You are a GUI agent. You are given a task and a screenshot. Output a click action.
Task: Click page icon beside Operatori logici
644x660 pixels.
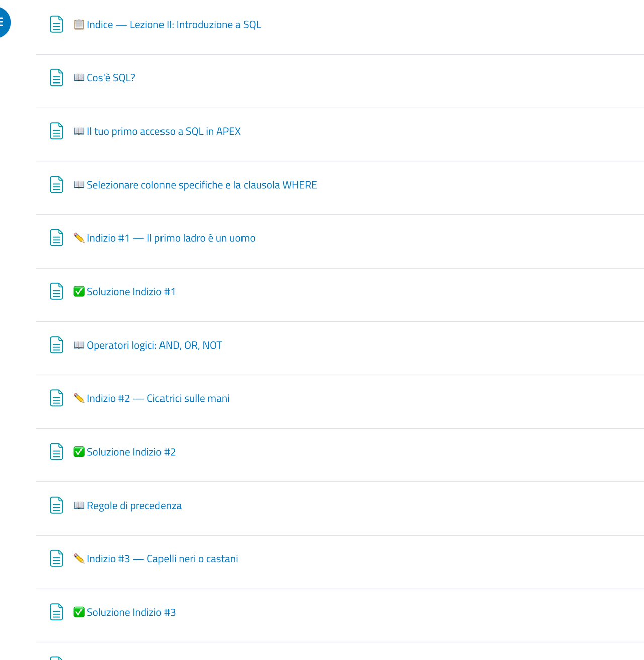[57, 345]
